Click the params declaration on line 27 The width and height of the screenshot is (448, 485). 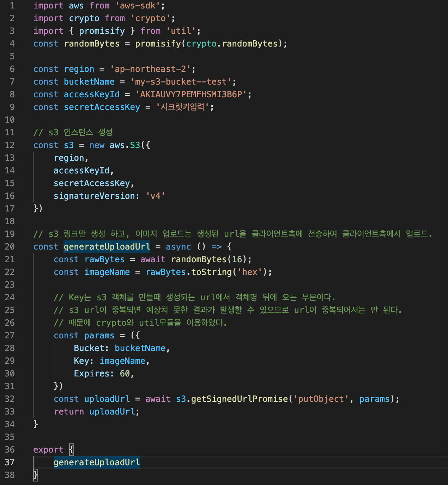[99, 336]
